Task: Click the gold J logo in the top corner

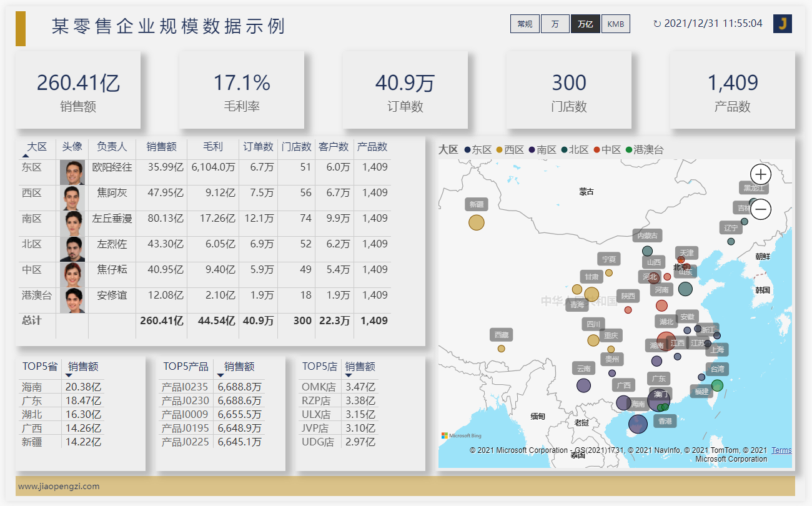Action: click(783, 24)
